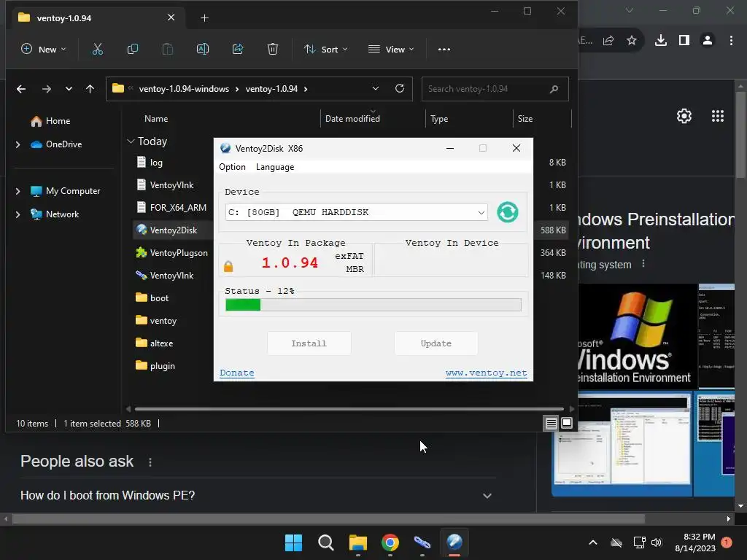This screenshot has height=560, width=747.
Task: Open Google apps grid icon
Action: pyautogui.click(x=718, y=116)
